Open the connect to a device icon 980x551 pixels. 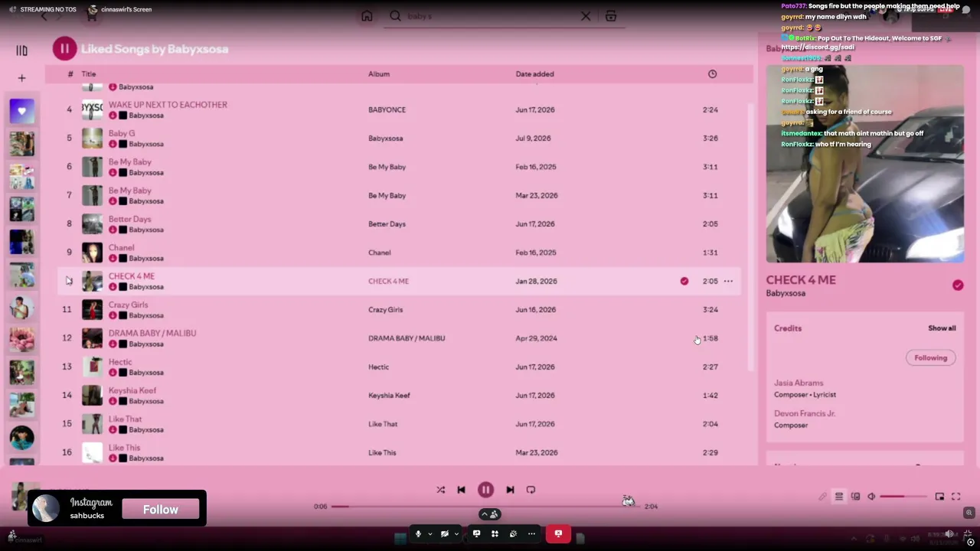855,497
